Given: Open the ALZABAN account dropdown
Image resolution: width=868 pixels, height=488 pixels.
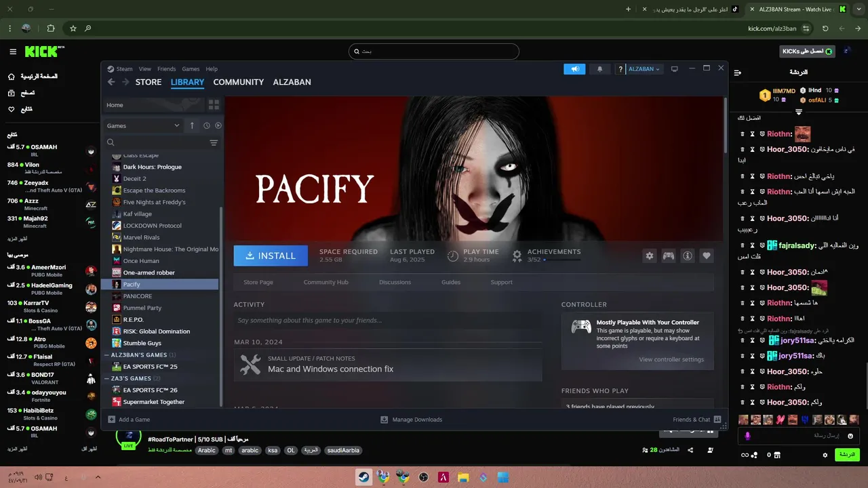Looking at the screenshot, I should 644,69.
